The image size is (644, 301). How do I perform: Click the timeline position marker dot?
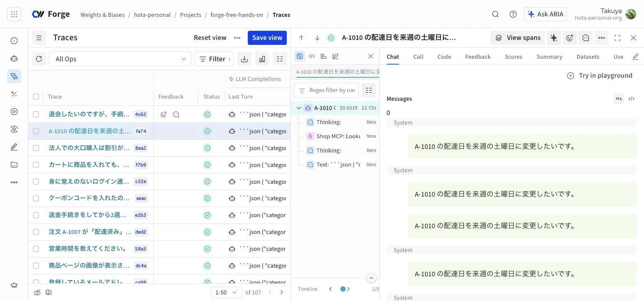(343, 289)
